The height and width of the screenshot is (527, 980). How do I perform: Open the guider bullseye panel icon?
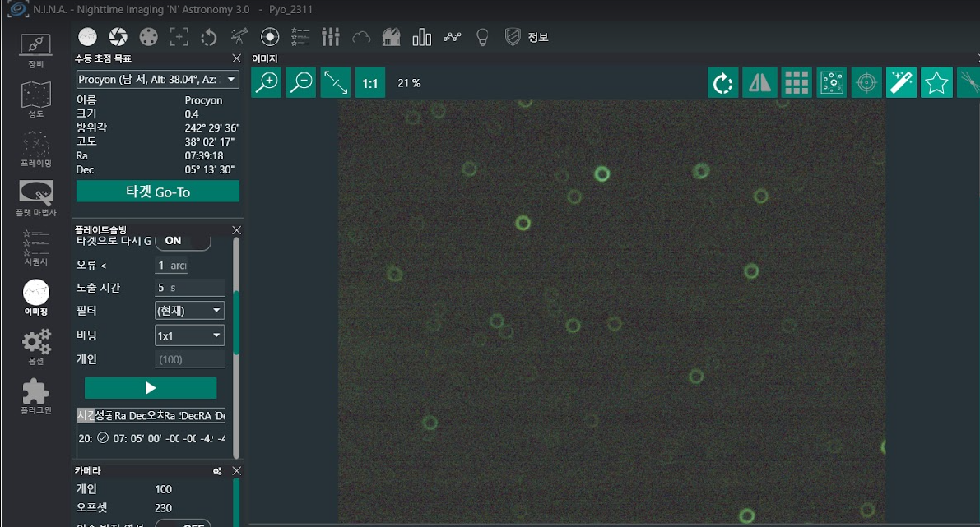point(269,37)
